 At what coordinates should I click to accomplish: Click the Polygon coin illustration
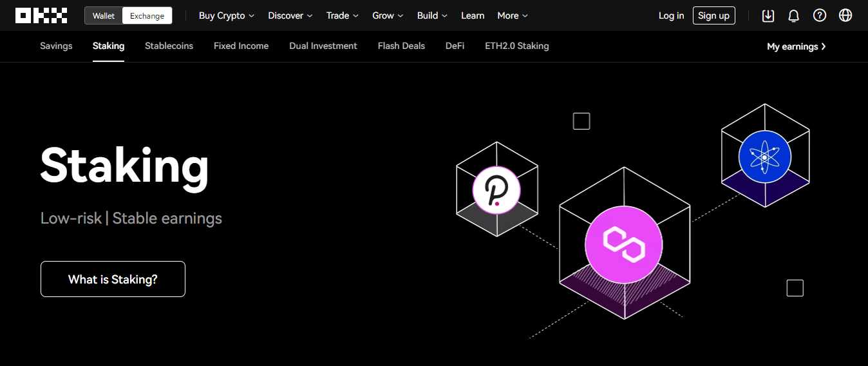click(x=623, y=245)
